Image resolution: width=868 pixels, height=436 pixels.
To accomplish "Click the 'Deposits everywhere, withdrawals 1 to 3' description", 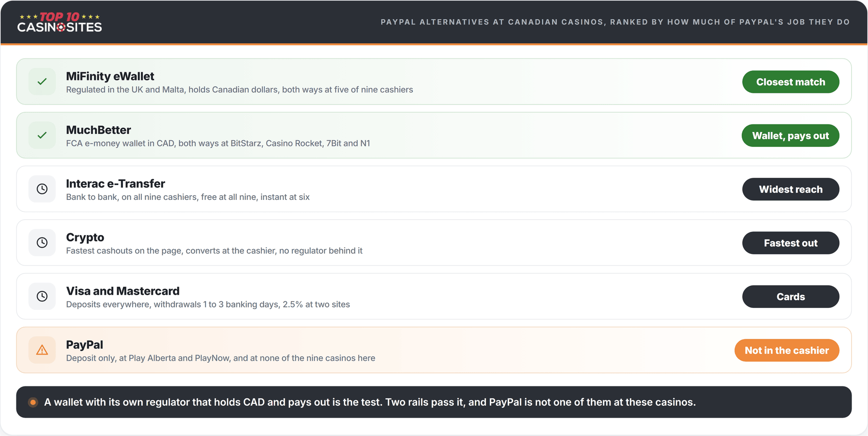I will 208,304.
